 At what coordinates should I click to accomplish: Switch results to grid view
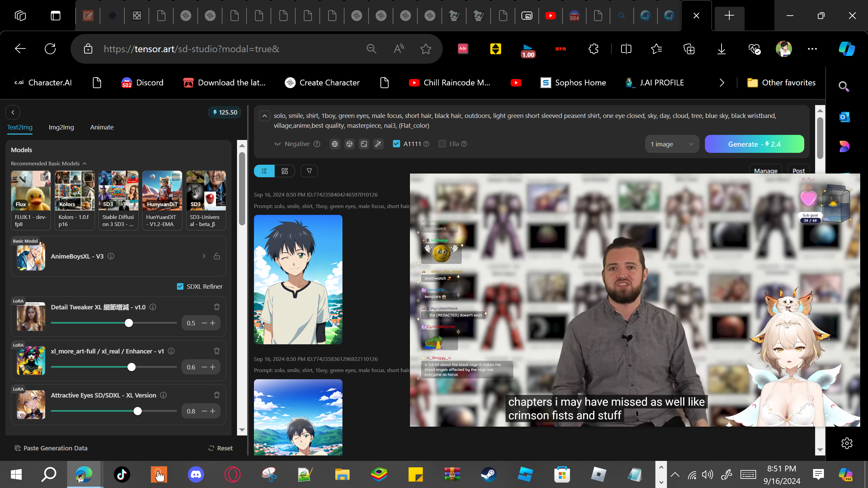pos(285,171)
